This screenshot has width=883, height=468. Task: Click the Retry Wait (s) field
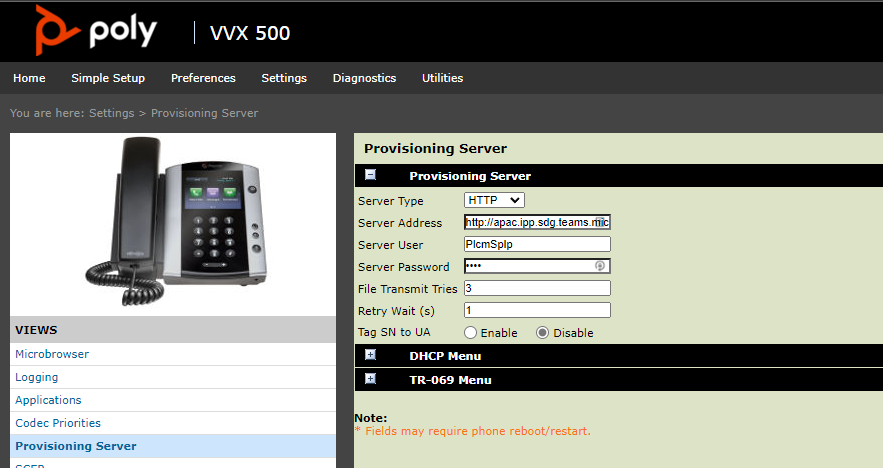[537, 310]
